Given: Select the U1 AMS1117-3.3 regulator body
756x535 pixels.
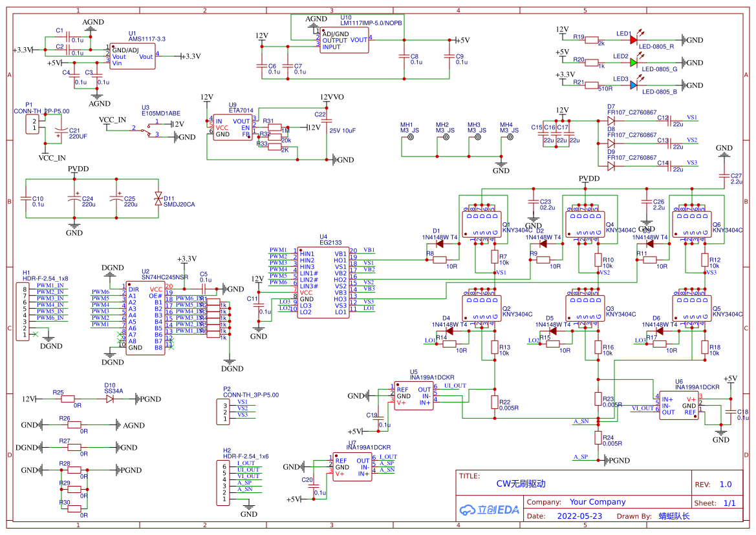Looking at the screenshot, I should (x=133, y=56).
